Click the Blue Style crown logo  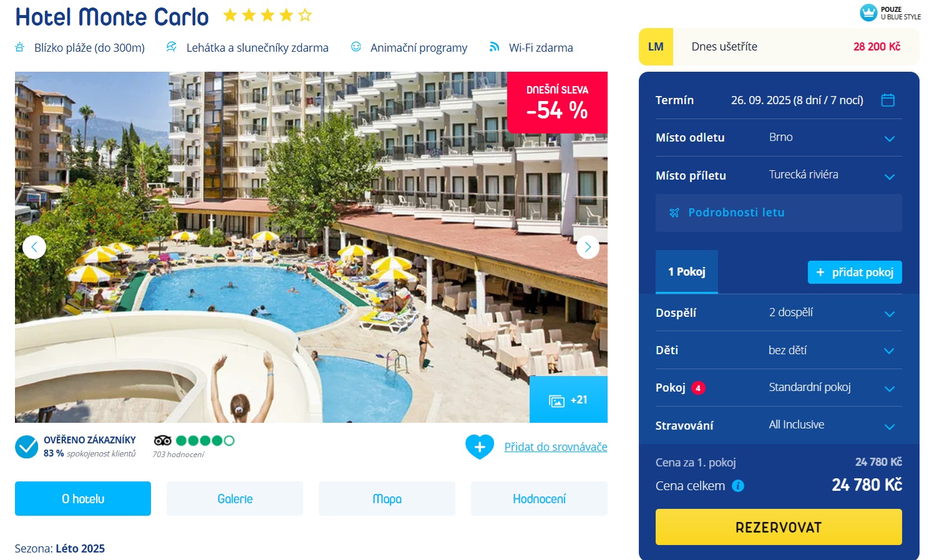868,12
